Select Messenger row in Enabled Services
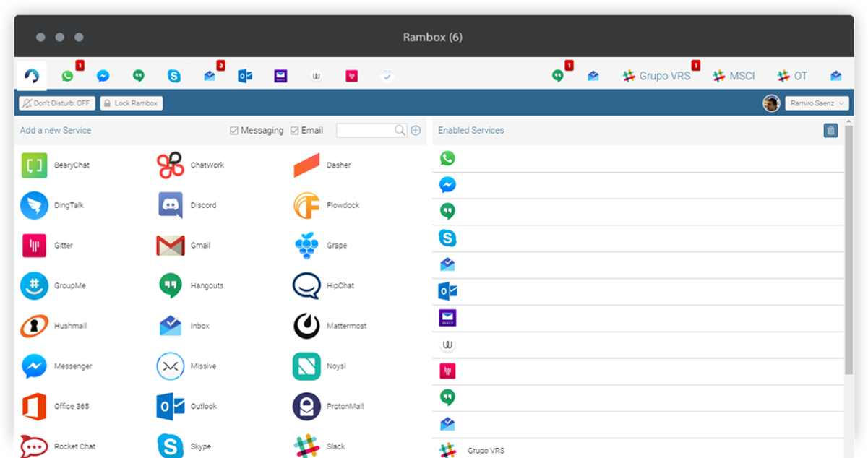Image resolution: width=868 pixels, height=458 pixels. point(638,186)
